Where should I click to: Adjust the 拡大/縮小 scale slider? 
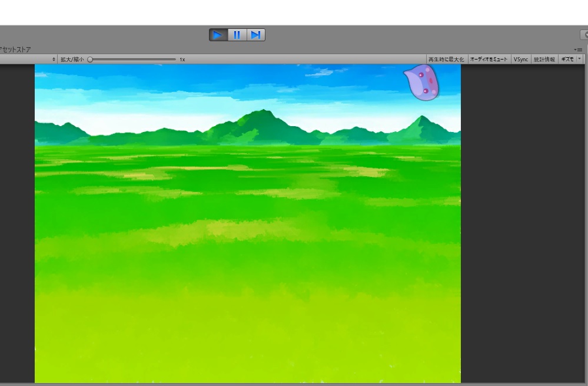[x=132, y=60]
